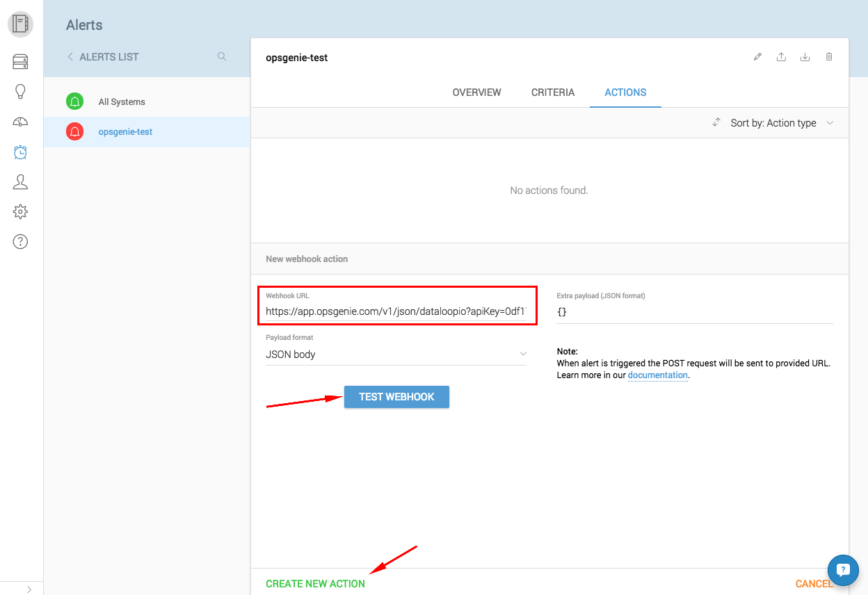Click the CANCEL button
The height and width of the screenshot is (595, 868).
click(x=814, y=584)
